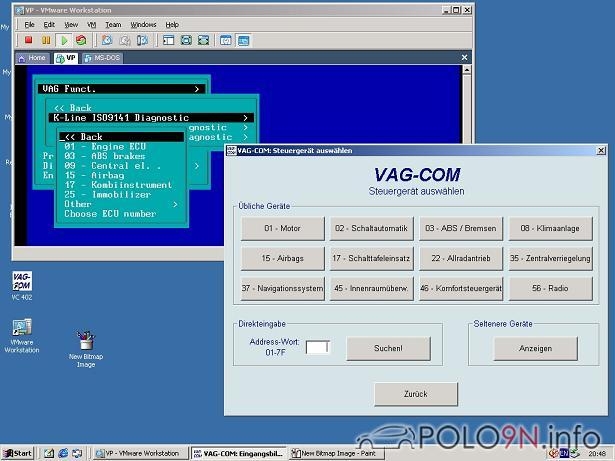Click the Console view toolbar icon
615x461 pixels.
coord(243,40)
